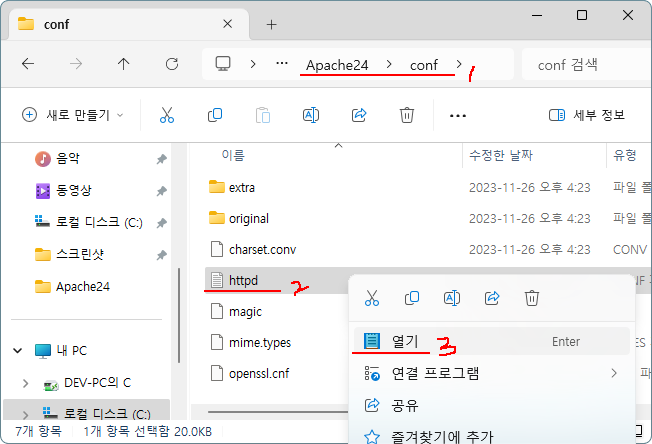Screen dimensions: 652x444
Task: Select 연결 프로그램 in the context menu
Action: point(491,373)
